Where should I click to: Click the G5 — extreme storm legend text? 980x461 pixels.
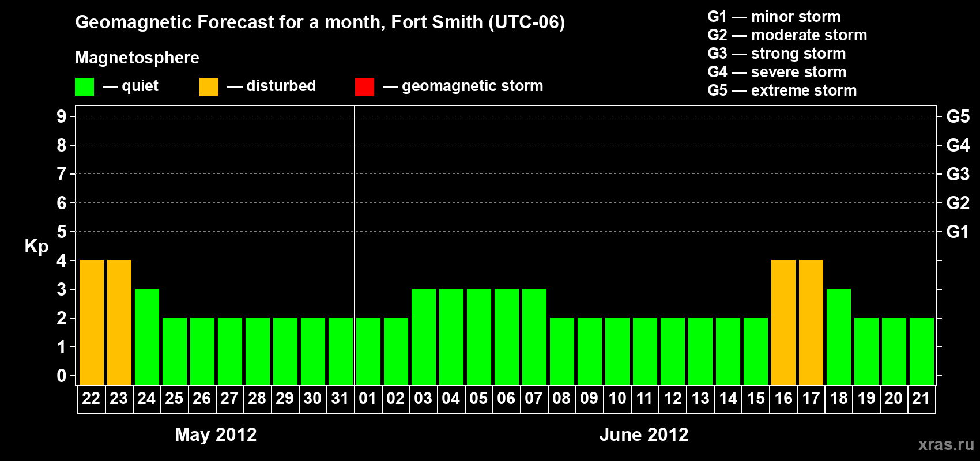click(782, 90)
